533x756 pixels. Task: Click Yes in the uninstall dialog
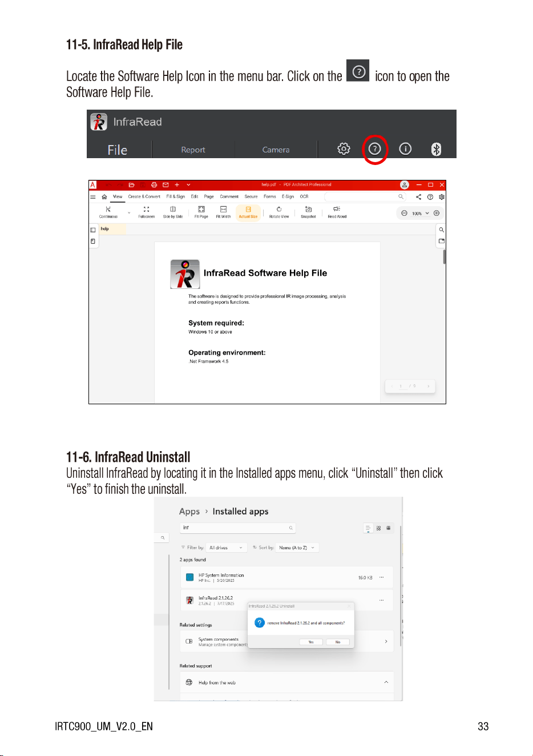311,642
